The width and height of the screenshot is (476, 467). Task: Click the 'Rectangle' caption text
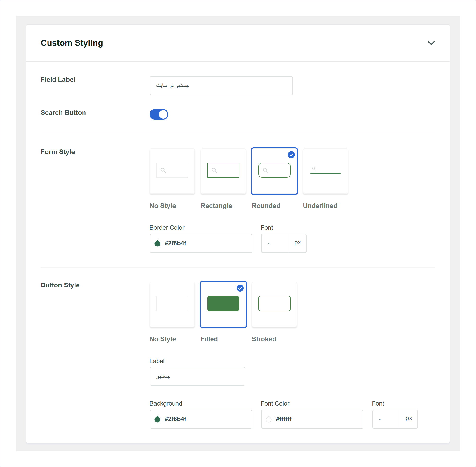pyautogui.click(x=216, y=206)
